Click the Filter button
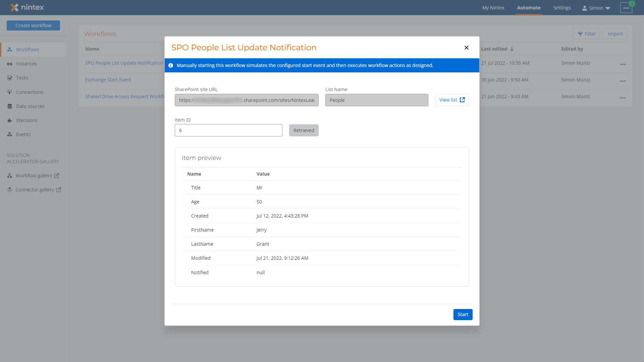Screen dimensions: 644x362 click(x=586, y=34)
